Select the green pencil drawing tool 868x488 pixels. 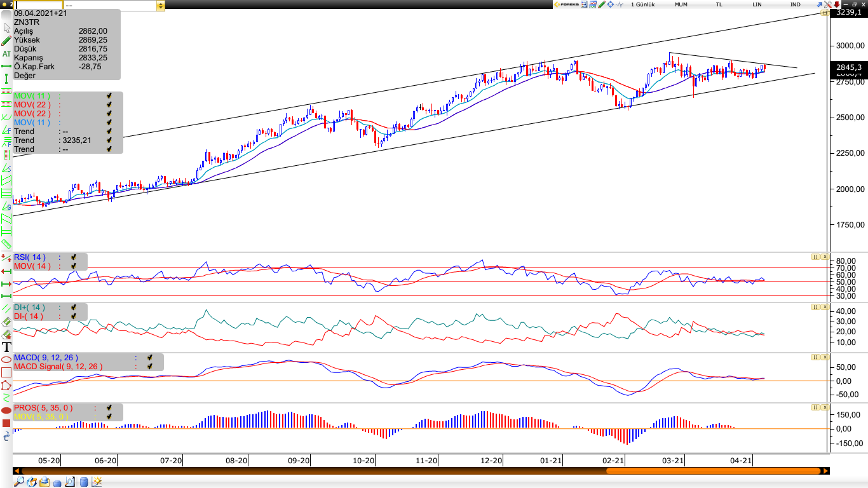(6, 41)
